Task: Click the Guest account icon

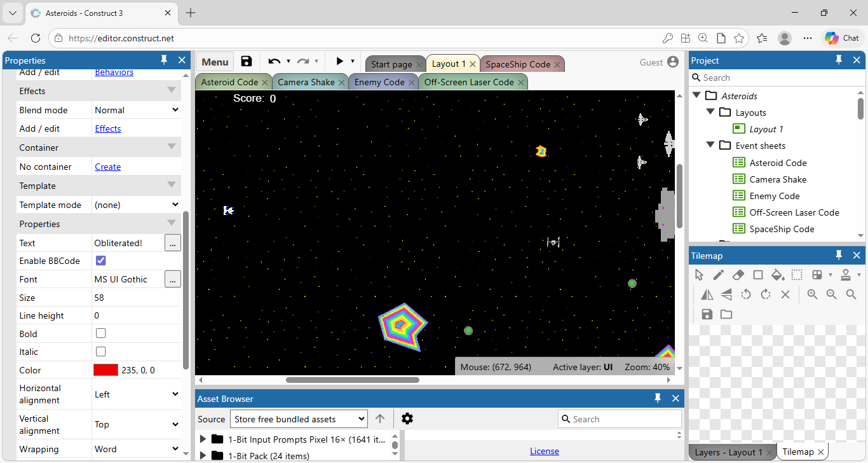Action: pos(674,62)
